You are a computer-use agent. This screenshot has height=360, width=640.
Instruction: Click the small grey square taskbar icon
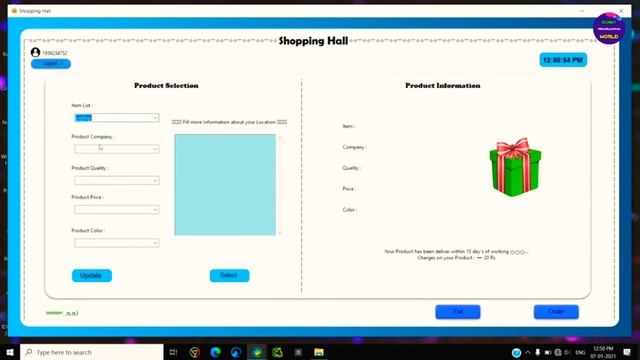tap(298, 352)
